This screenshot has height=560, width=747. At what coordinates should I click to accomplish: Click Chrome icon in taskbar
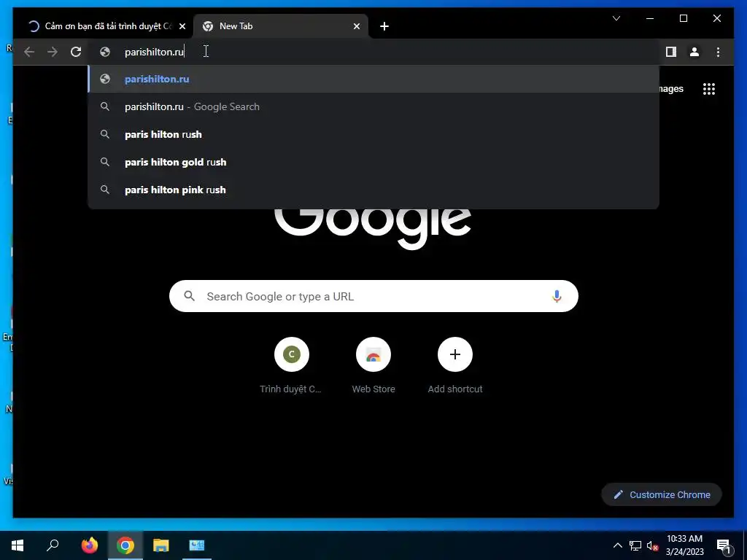tap(125, 545)
